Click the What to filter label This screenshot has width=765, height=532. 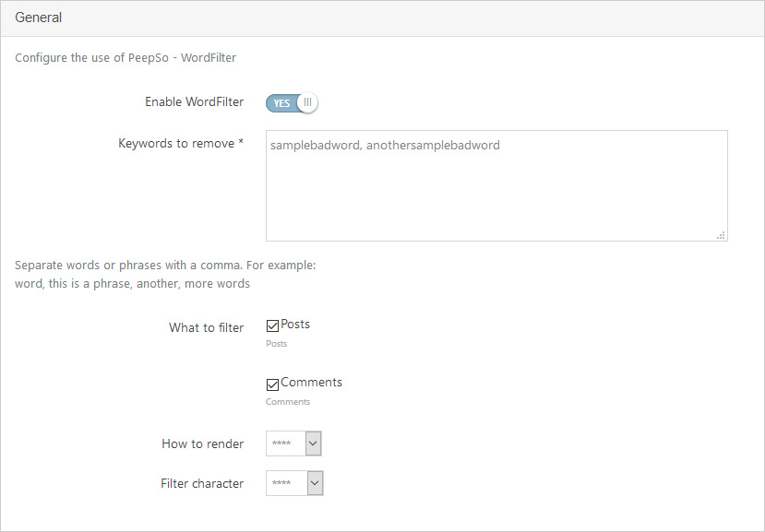(x=207, y=327)
